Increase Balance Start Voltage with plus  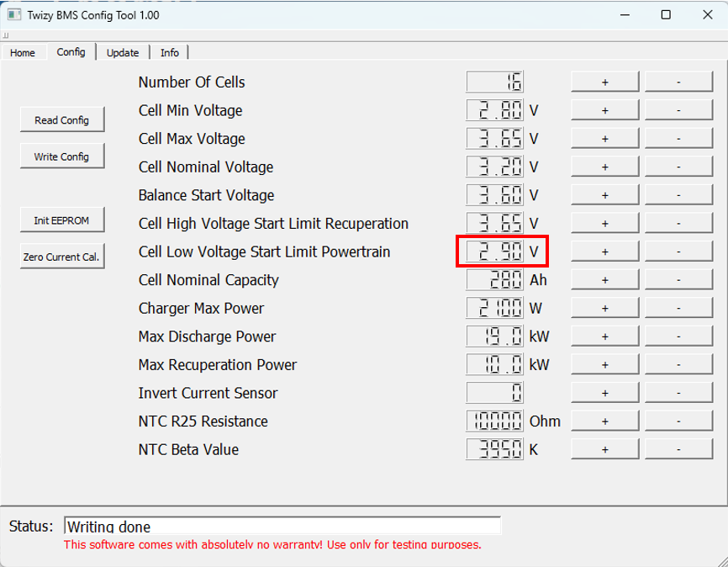[604, 195]
